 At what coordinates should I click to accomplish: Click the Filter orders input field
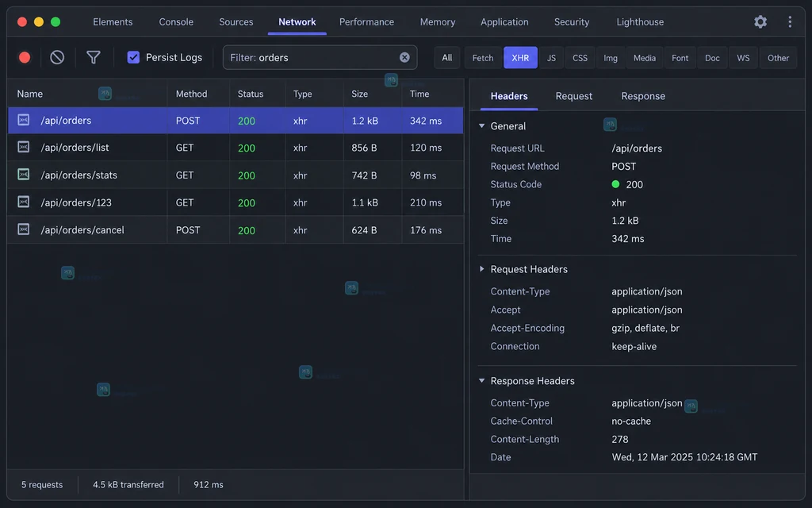(x=320, y=57)
